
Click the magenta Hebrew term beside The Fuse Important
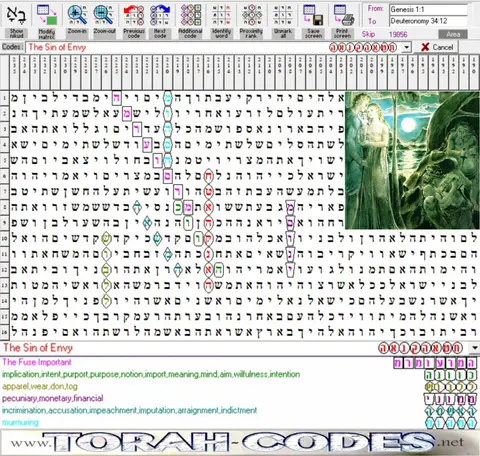(x=435, y=363)
